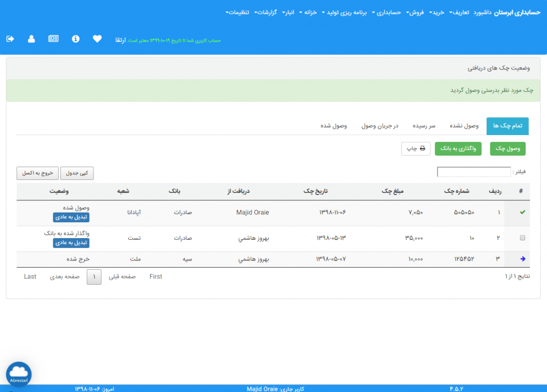Screen dimensions: 547x392
Task: Sort by شعبه column header
Action: [x=123, y=191]
